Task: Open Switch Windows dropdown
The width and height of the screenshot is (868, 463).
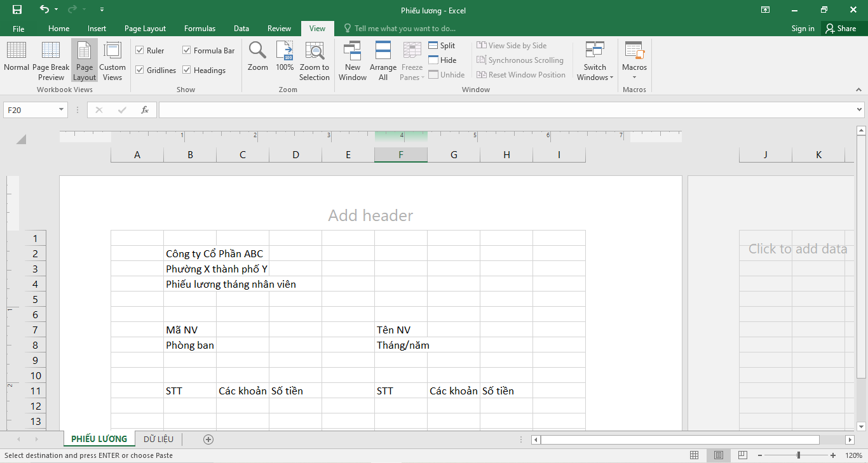Action: pyautogui.click(x=595, y=61)
